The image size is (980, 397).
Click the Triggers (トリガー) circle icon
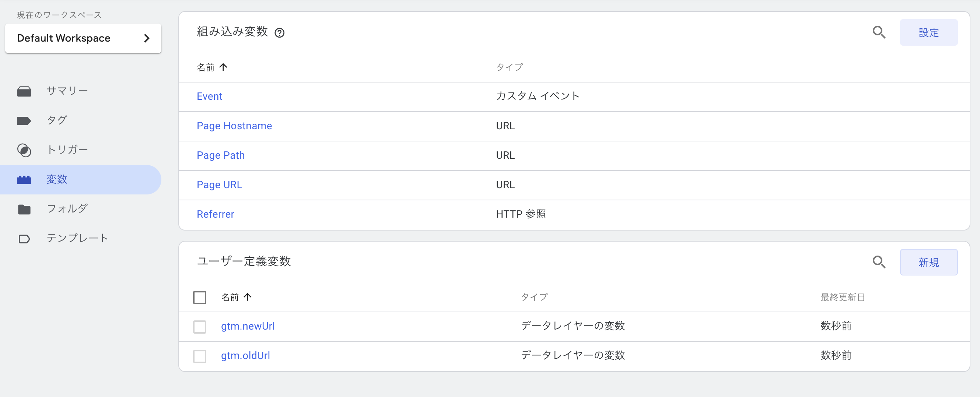pos(24,150)
